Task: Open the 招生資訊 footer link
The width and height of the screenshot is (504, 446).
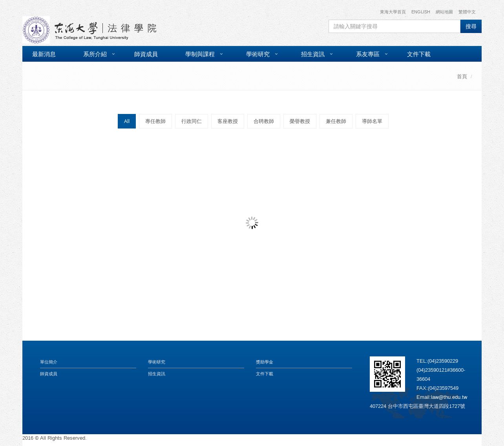Action: click(x=157, y=374)
